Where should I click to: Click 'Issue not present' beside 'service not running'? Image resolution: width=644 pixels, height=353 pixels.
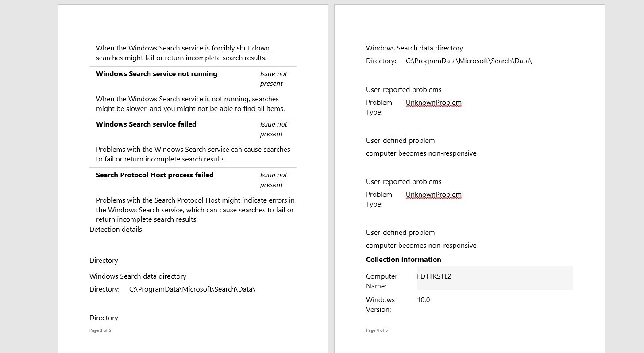tap(274, 79)
